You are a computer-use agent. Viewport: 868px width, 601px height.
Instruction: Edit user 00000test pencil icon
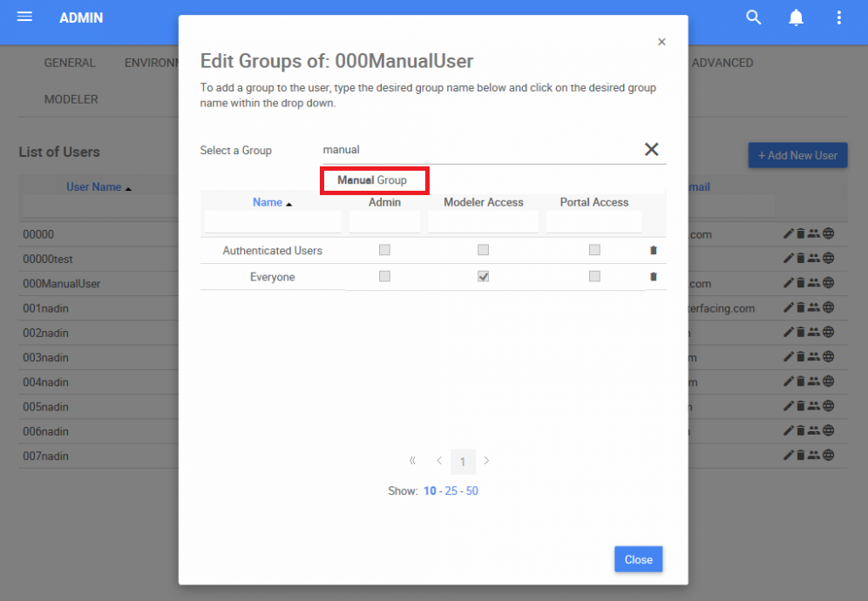tap(789, 258)
